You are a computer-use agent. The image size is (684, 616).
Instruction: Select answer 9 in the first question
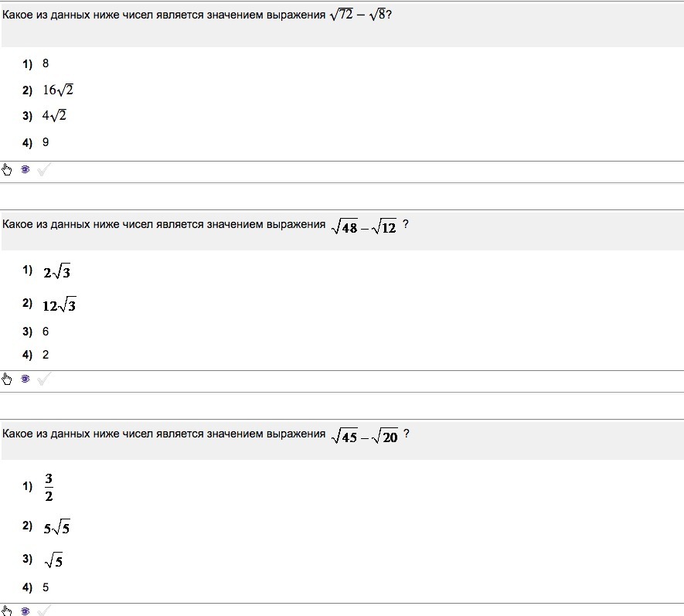click(x=46, y=142)
